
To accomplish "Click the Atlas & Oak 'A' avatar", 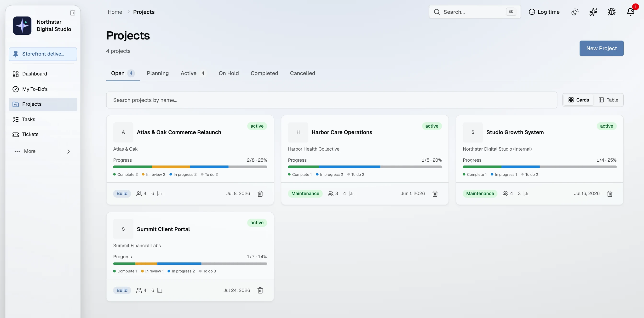I will [x=123, y=132].
